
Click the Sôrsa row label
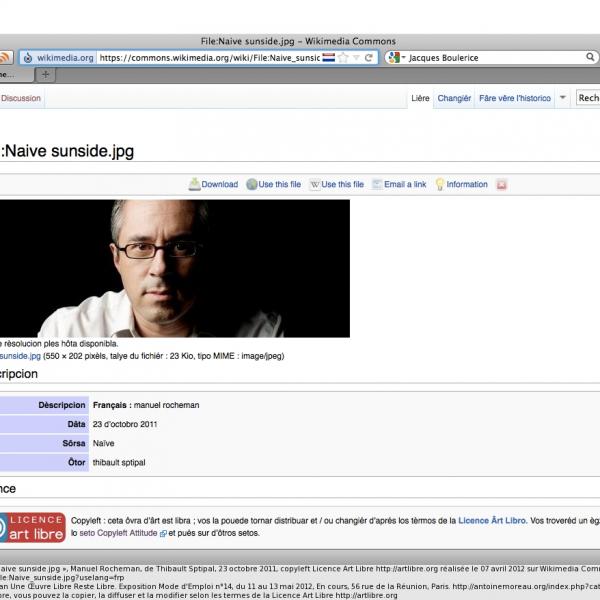(74, 443)
